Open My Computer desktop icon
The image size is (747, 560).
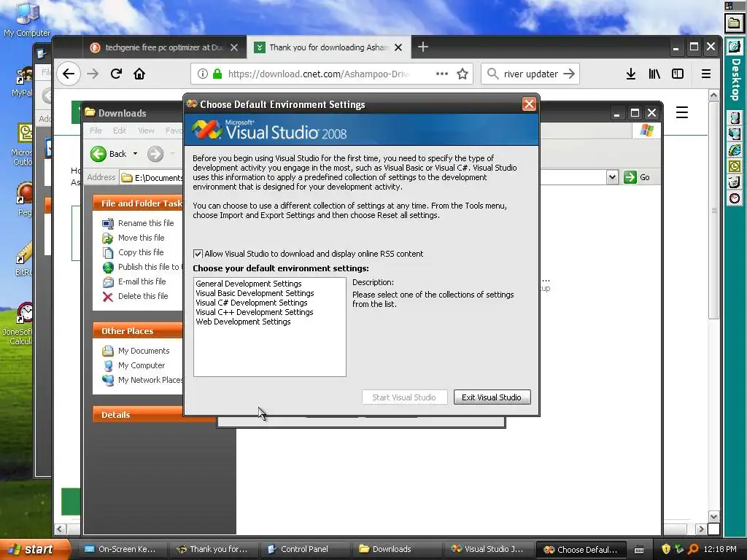27,19
